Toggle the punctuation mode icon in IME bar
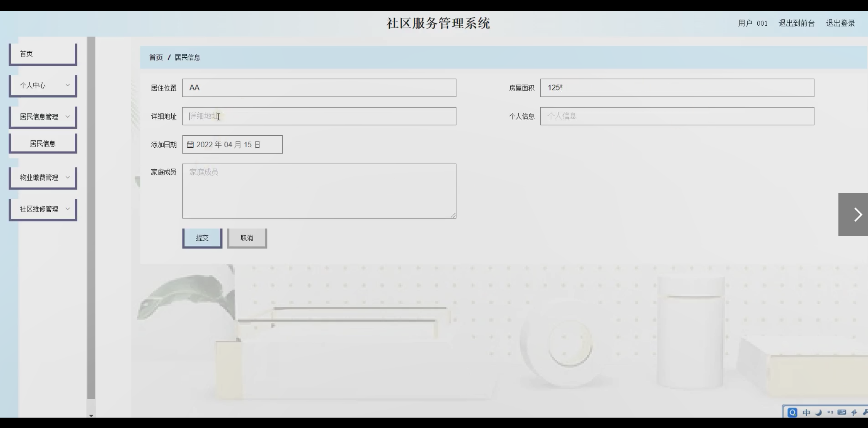This screenshot has height=428, width=868. click(x=830, y=412)
